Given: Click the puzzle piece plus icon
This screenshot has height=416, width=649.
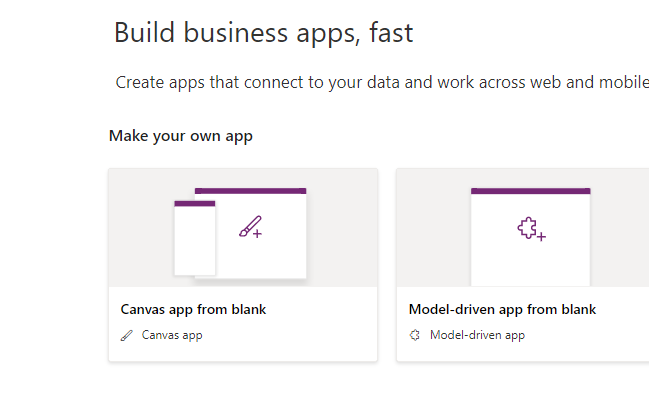Looking at the screenshot, I should click(531, 228).
